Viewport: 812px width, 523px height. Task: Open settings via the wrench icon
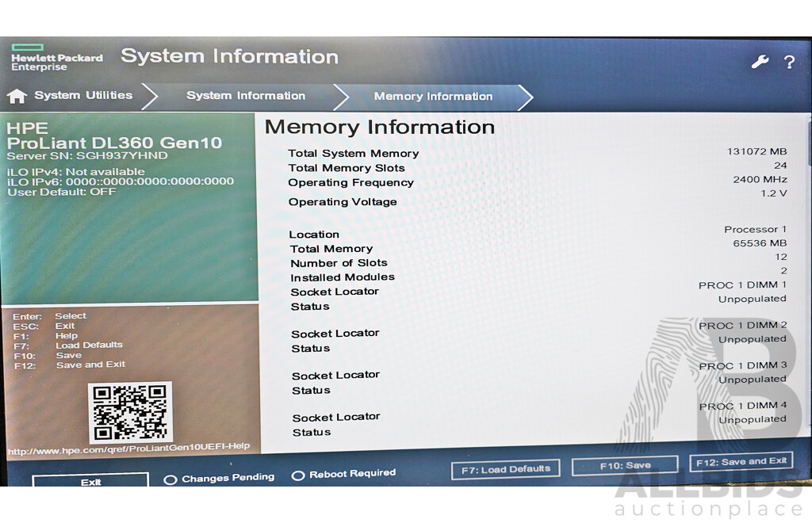coord(760,60)
